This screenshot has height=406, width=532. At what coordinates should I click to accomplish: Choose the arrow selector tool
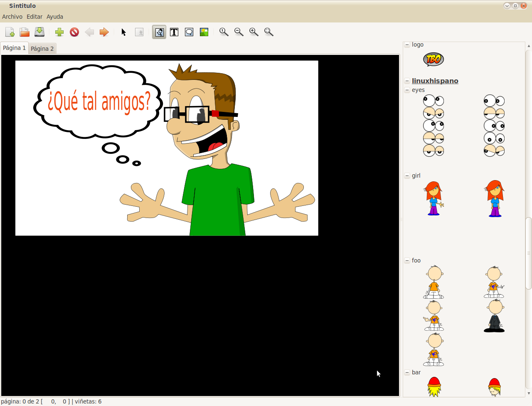[123, 32]
